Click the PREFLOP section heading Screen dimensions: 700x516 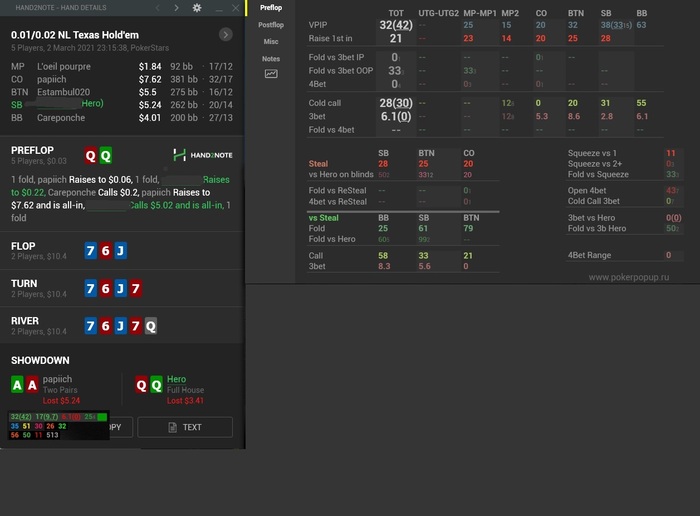(x=32, y=150)
